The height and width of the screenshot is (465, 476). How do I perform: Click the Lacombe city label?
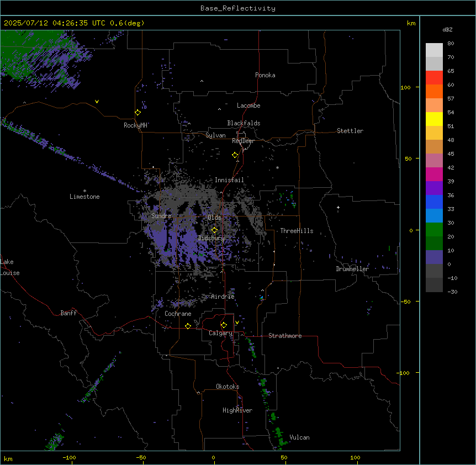click(x=248, y=105)
